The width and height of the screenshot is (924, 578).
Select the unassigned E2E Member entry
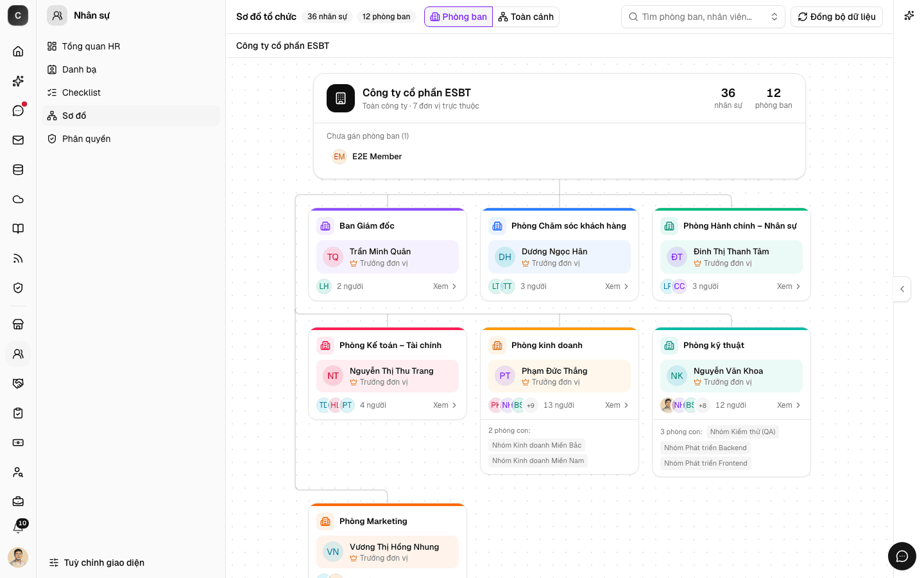pyautogui.click(x=367, y=157)
